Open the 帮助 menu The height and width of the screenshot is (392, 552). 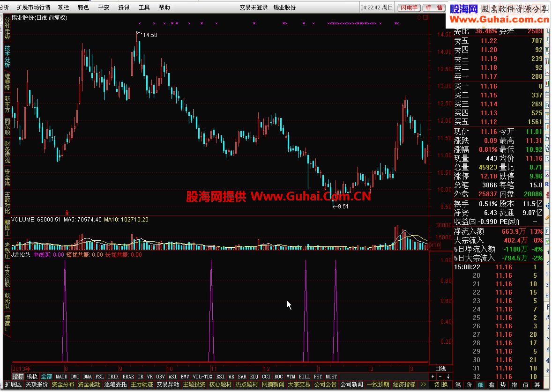pyautogui.click(x=164, y=7)
